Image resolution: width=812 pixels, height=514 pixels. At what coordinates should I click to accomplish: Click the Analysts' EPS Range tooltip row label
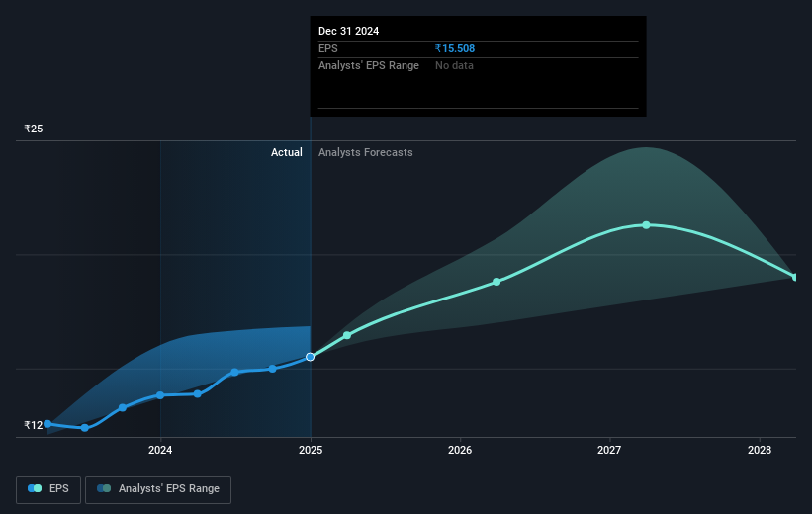pos(369,66)
